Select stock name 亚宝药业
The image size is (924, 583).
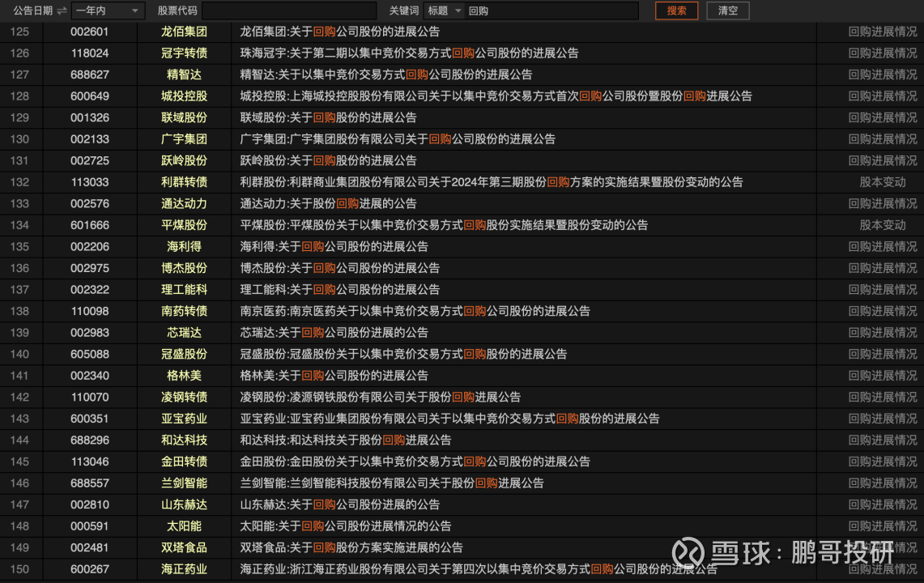(184, 419)
